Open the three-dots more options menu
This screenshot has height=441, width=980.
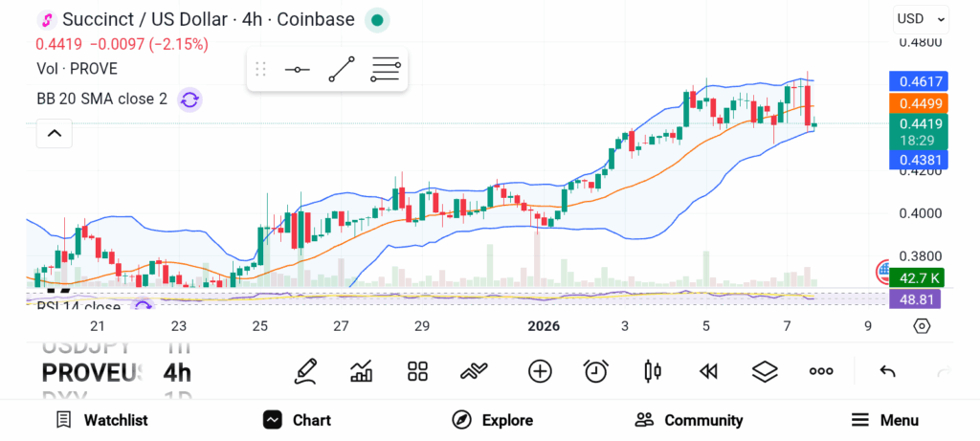821,371
